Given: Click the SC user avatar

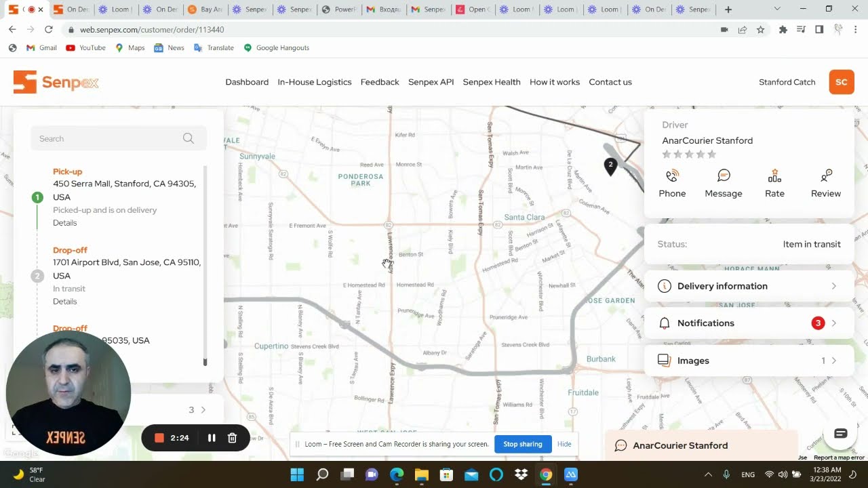Looking at the screenshot, I should coord(841,82).
